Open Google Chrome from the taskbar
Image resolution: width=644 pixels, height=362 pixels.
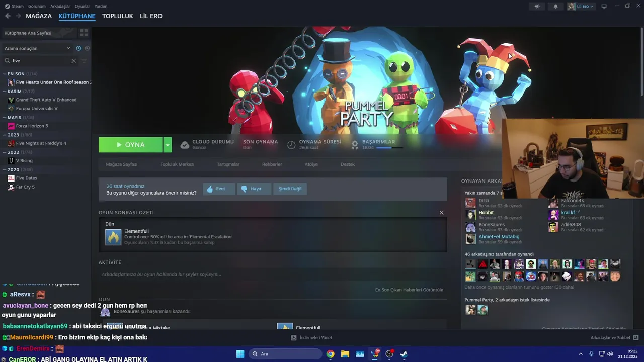[x=330, y=354]
